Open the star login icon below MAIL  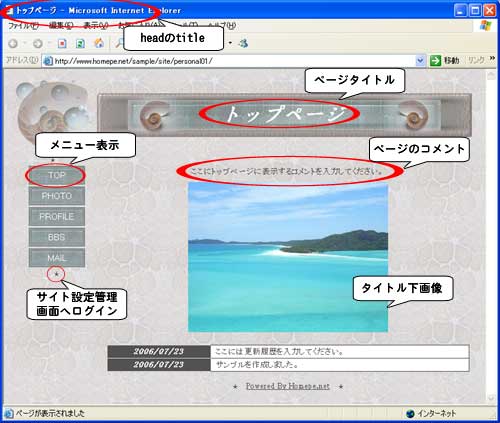[x=56, y=274]
